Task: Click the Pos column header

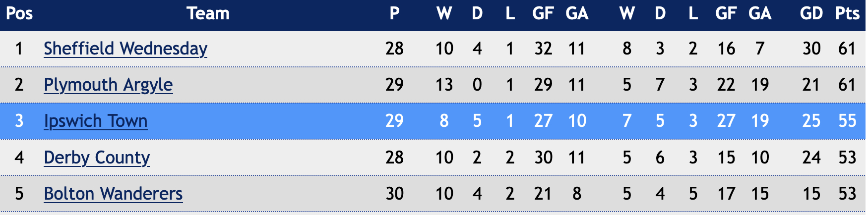Action: coord(19,13)
